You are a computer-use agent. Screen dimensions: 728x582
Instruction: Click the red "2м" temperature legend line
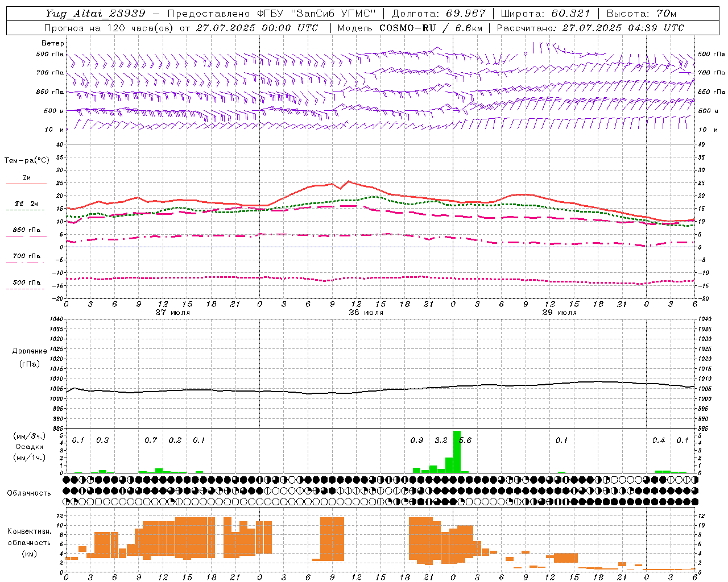(x=26, y=184)
